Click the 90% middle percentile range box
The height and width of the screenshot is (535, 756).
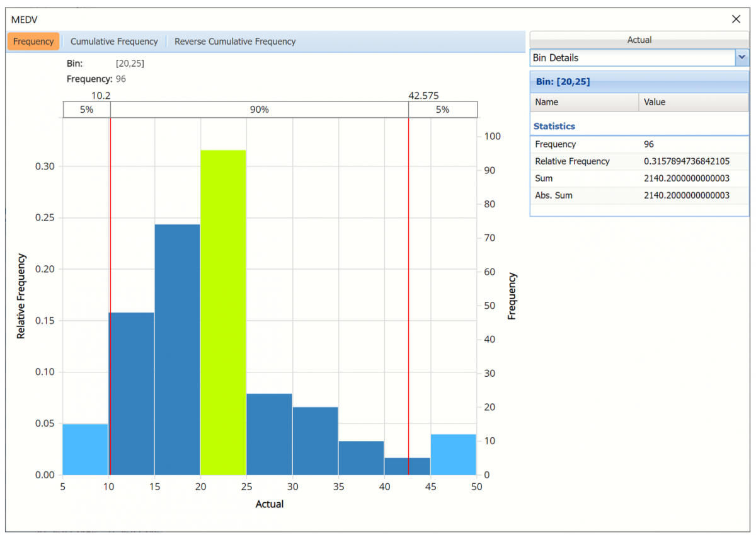click(259, 110)
